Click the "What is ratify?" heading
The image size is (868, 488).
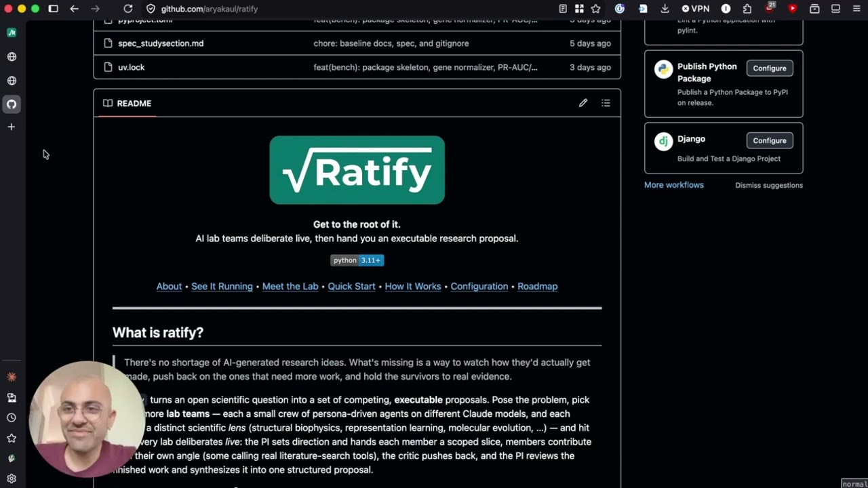coord(158,333)
